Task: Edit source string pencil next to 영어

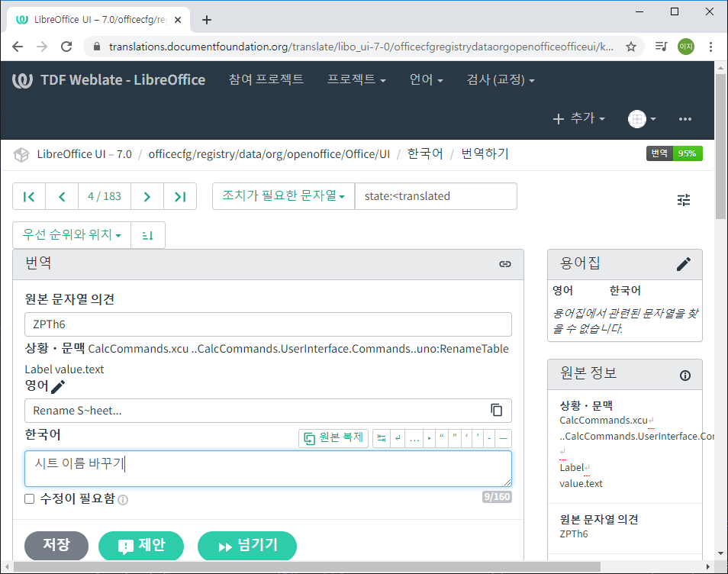Action: pyautogui.click(x=58, y=386)
